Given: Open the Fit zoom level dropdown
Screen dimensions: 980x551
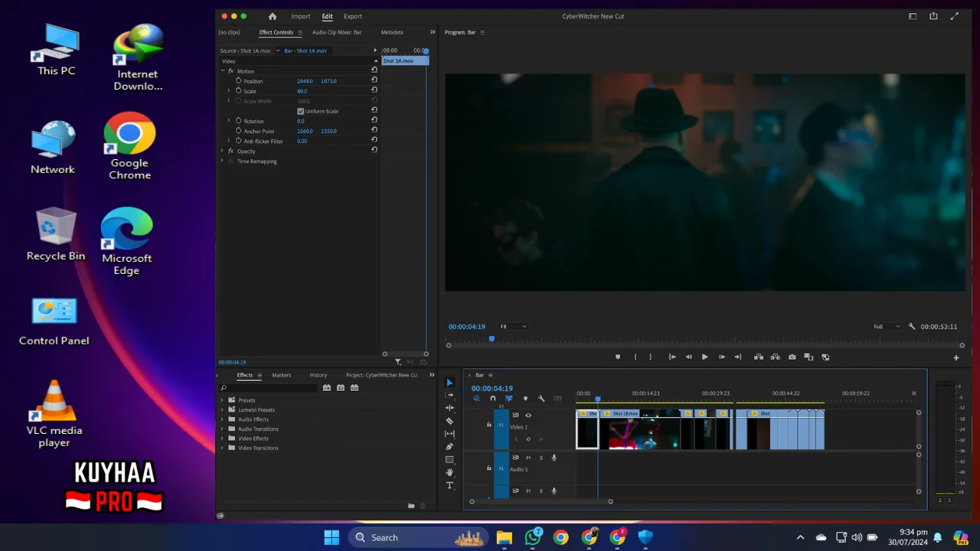Looking at the screenshot, I should click(x=513, y=327).
